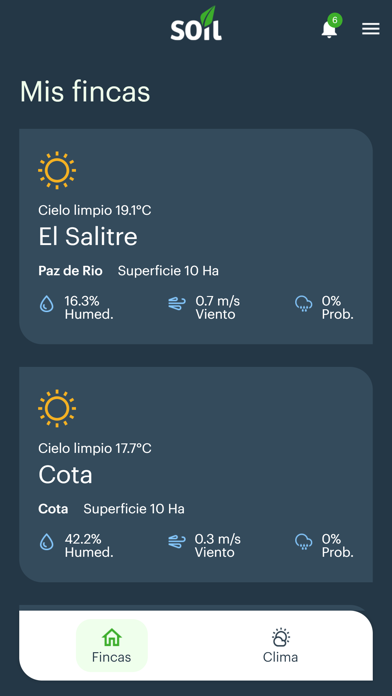Viewport: 392px width, 696px height.
Task: Tap the rain probability icon on Cota card
Action: (x=304, y=542)
